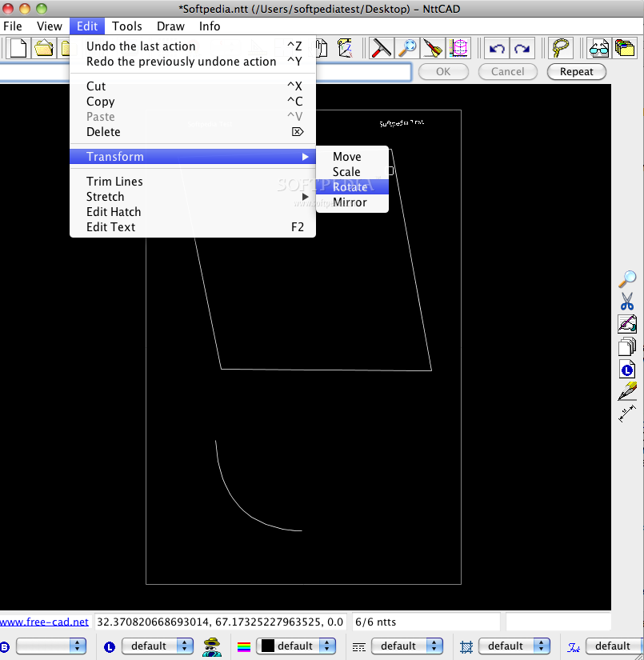Screen dimensions: 644x660
Task: Choose Mirror in the Transform submenu
Action: [352, 202]
